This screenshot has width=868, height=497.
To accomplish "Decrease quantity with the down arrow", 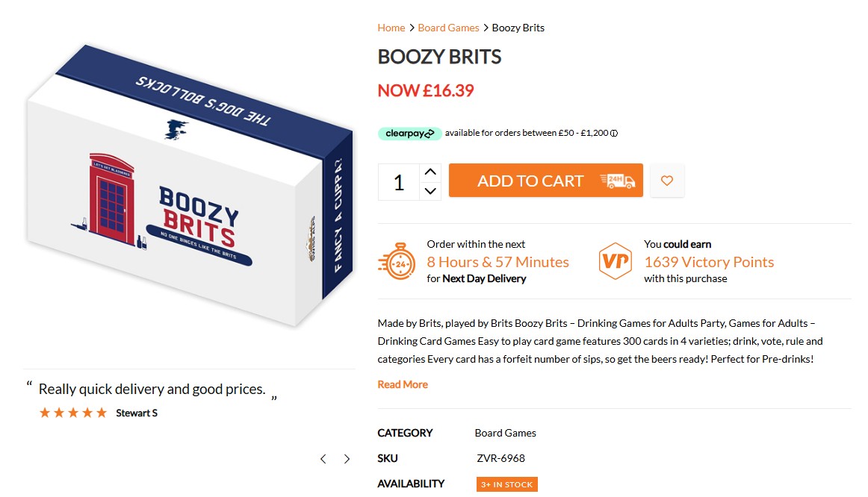I will pyautogui.click(x=430, y=191).
